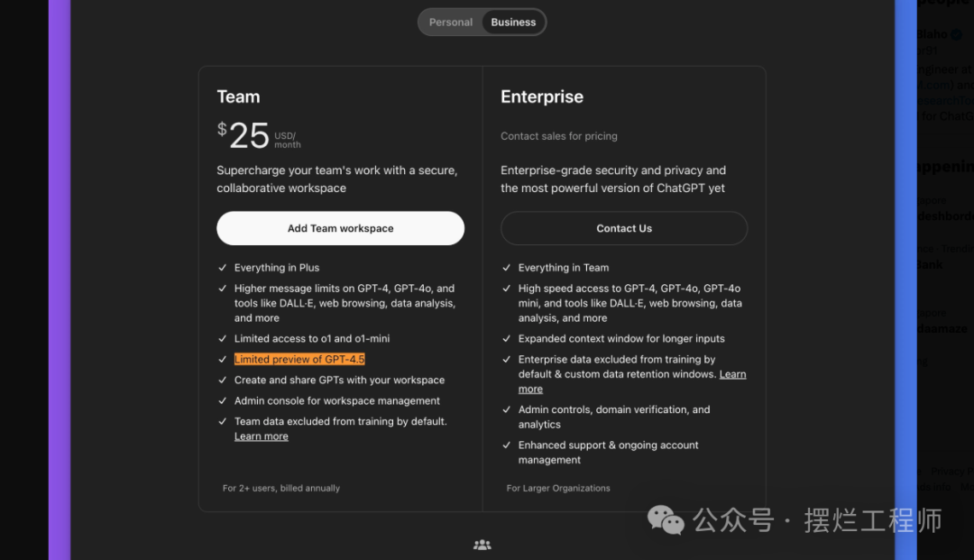Image resolution: width=974 pixels, height=560 pixels.
Task: Click highlighted Limited preview of GPT-4.5 text
Action: [299, 359]
